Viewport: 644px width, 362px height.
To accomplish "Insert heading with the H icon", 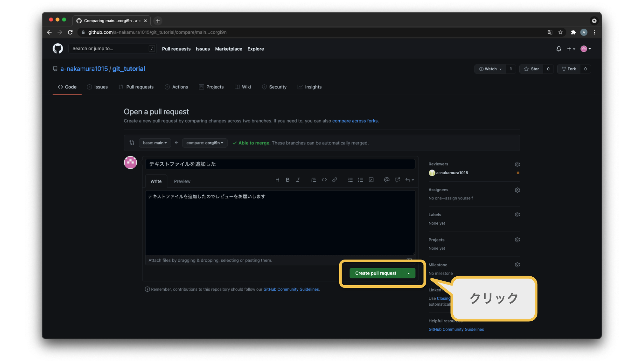I will pyautogui.click(x=277, y=180).
